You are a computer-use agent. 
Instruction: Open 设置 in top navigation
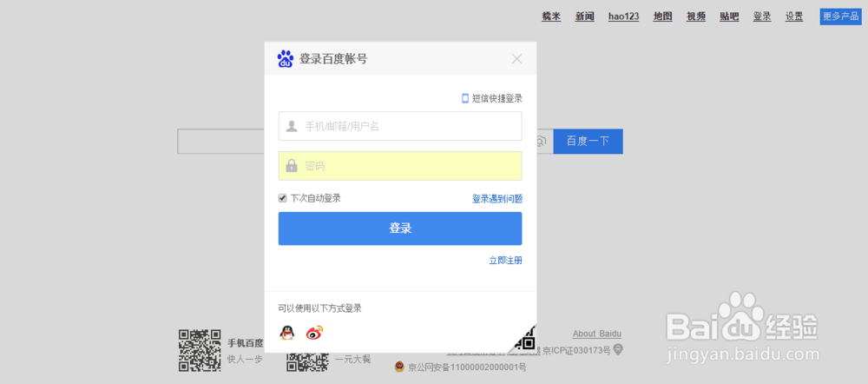click(794, 17)
